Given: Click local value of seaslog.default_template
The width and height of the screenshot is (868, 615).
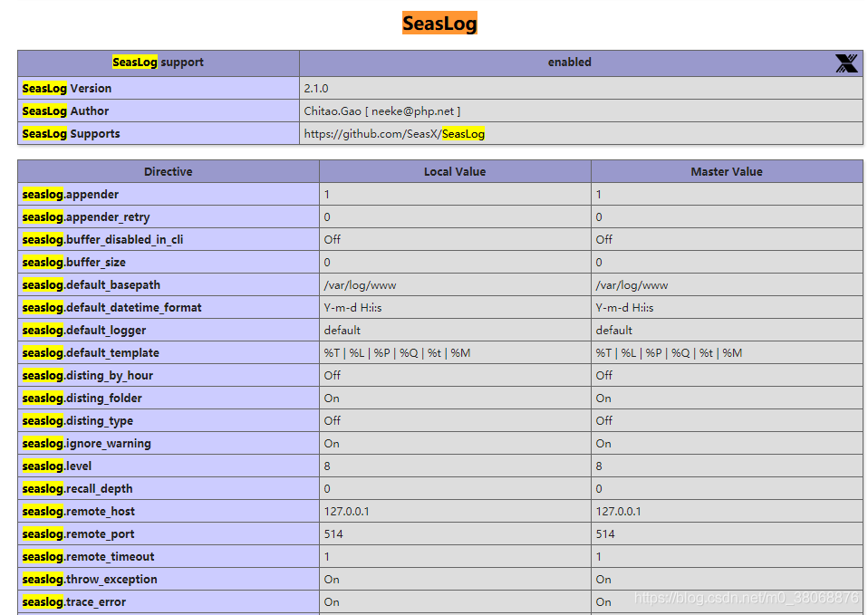Looking at the screenshot, I should coord(397,353).
